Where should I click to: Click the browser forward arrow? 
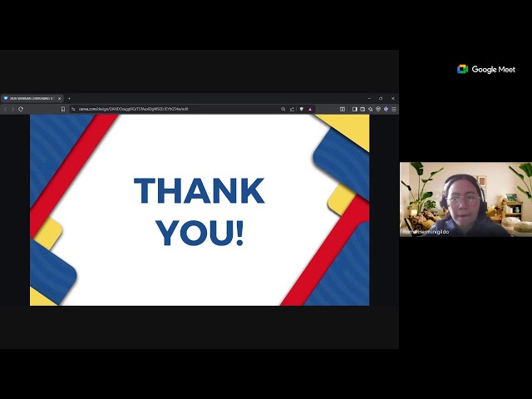pos(12,109)
